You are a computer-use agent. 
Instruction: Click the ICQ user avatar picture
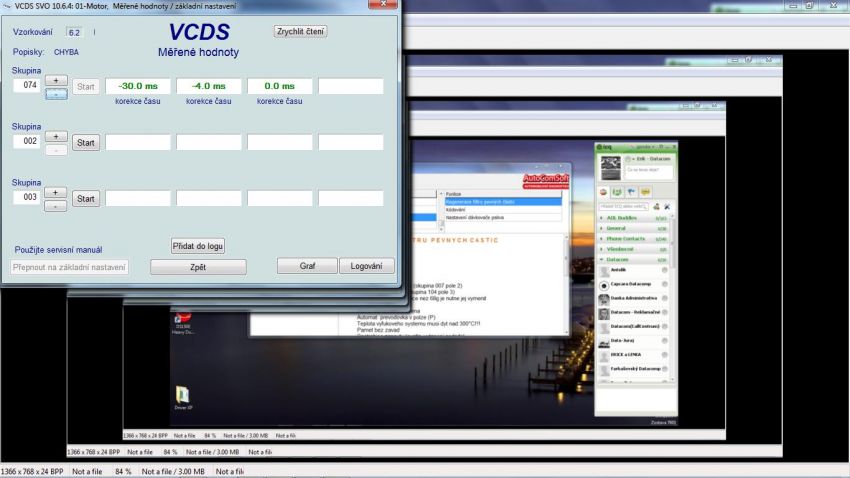tap(610, 167)
